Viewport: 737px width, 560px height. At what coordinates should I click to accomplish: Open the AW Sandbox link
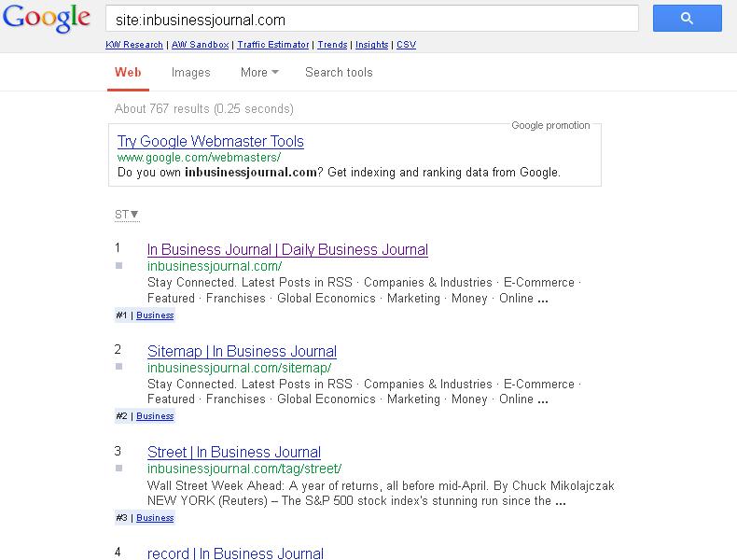(201, 45)
